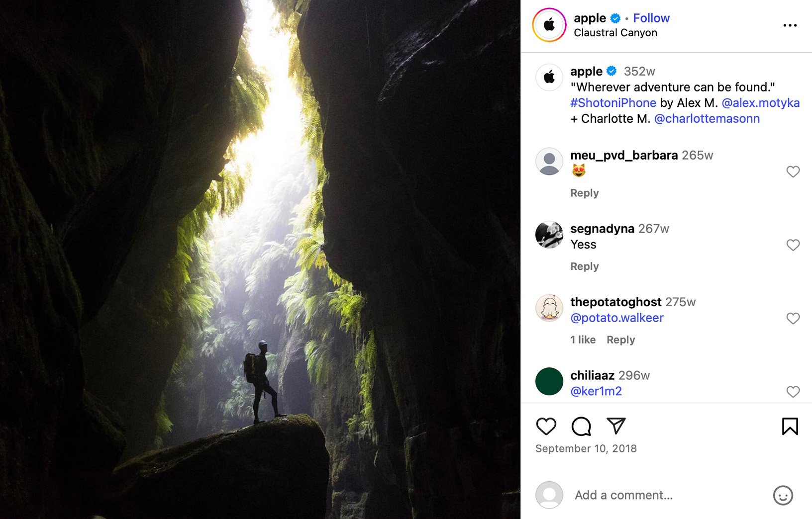Open the #ShotoniPhone hashtag
Viewport: 812px width, 519px height.
pyautogui.click(x=613, y=103)
